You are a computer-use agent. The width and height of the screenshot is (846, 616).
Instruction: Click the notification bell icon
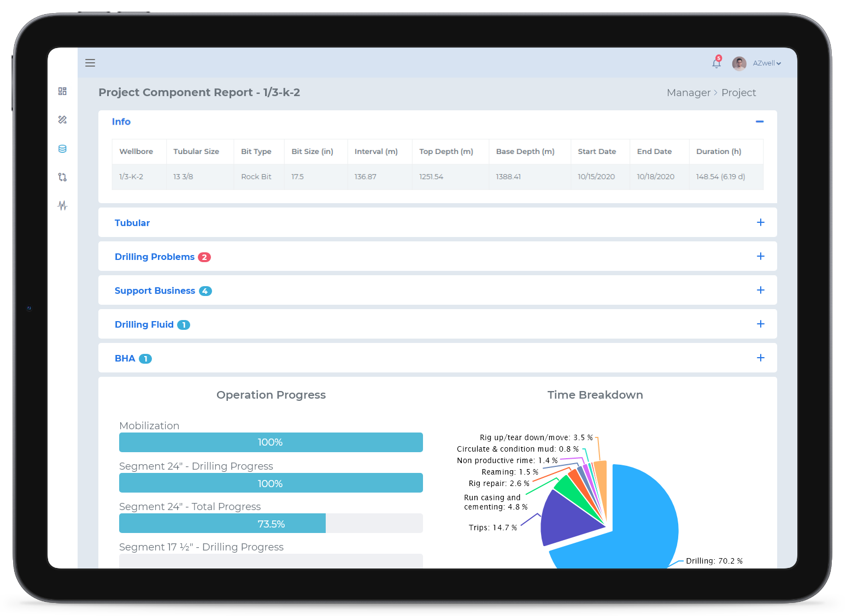coord(716,63)
